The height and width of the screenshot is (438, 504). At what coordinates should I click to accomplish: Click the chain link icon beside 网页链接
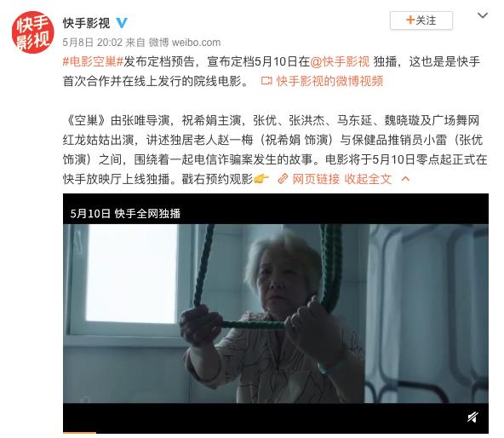click(x=283, y=179)
